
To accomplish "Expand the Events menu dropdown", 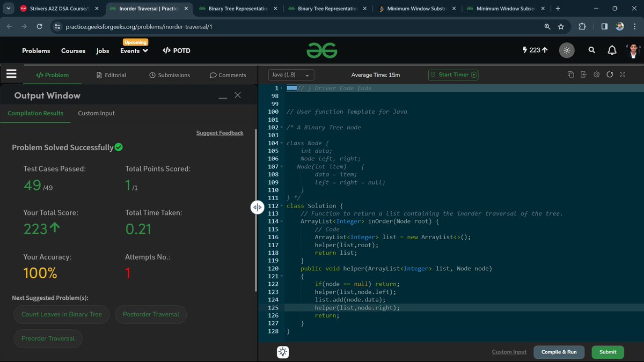I will coord(134,50).
